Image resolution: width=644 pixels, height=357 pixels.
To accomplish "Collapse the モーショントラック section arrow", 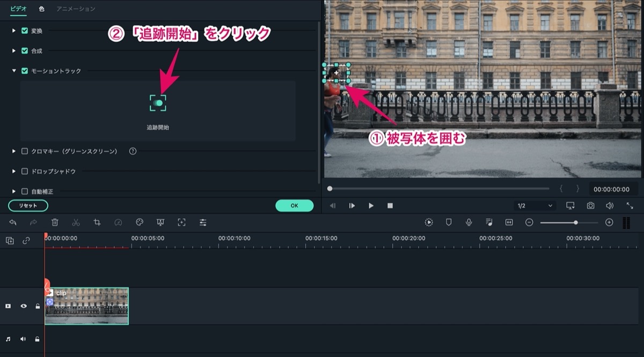I will [x=14, y=71].
